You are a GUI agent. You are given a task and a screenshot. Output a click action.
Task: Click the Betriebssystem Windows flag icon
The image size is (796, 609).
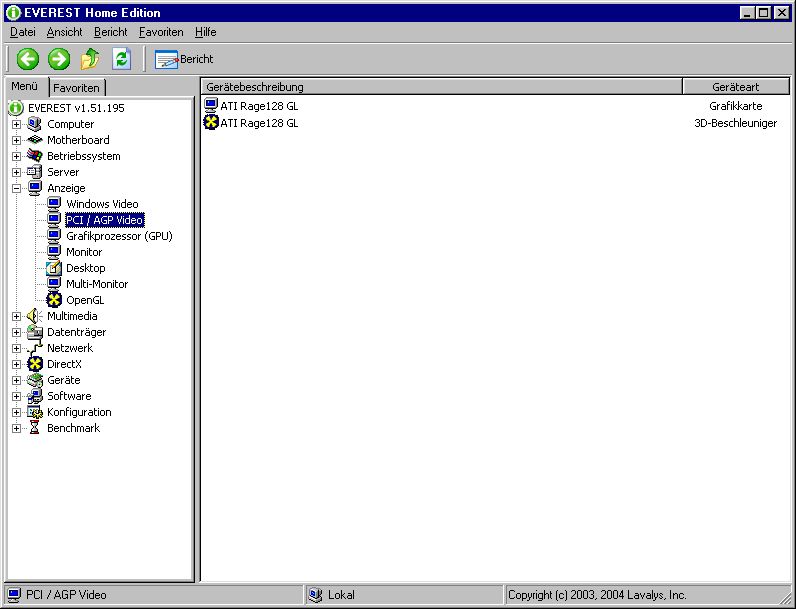pos(35,156)
